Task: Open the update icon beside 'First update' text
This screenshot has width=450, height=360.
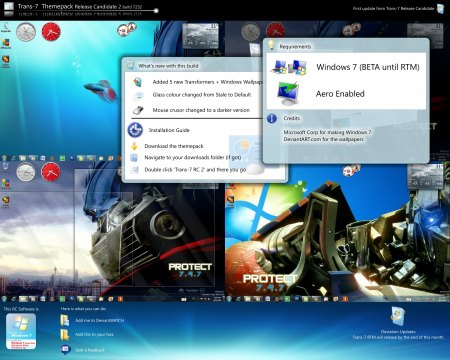Action: pyautogui.click(x=440, y=8)
